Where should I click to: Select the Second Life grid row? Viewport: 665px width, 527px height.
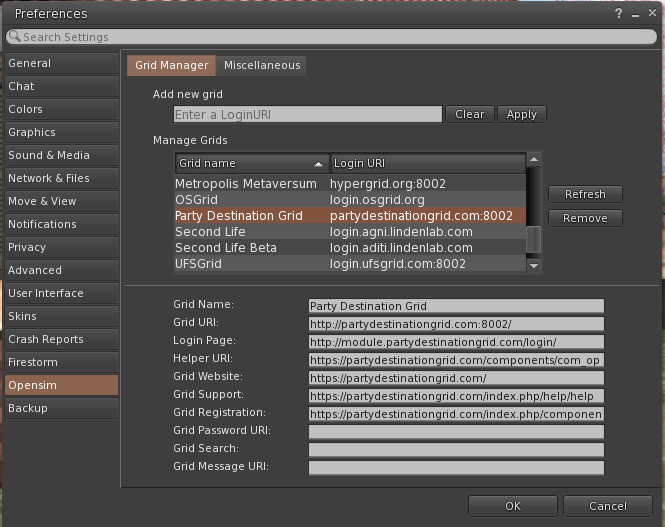point(350,232)
